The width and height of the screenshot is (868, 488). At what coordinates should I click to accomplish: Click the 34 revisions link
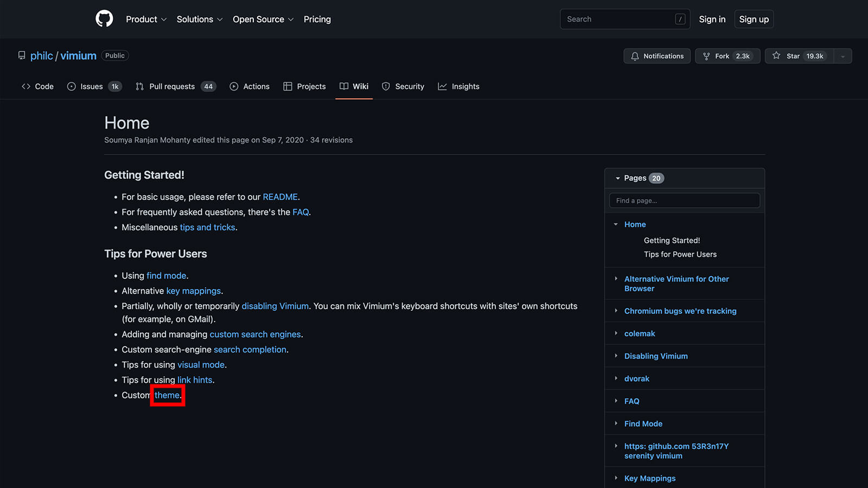pos(331,140)
